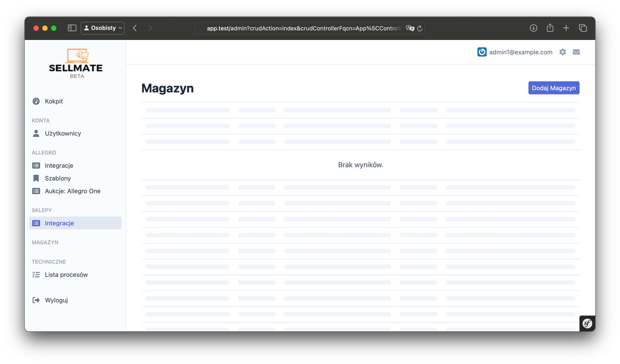The image size is (620, 364).
Task: Open the Osobisty profile dropdown
Action: [x=103, y=28]
